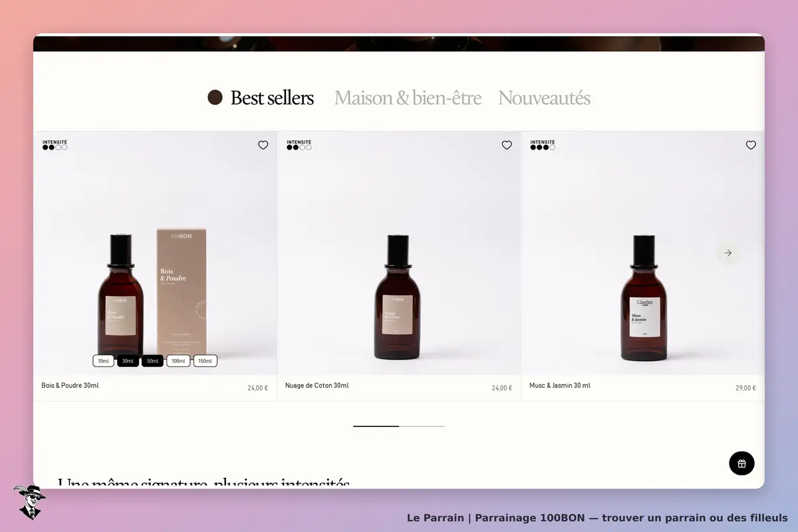
Task: Favorite Nuage de Coton with heart icon
Action: coord(507,145)
